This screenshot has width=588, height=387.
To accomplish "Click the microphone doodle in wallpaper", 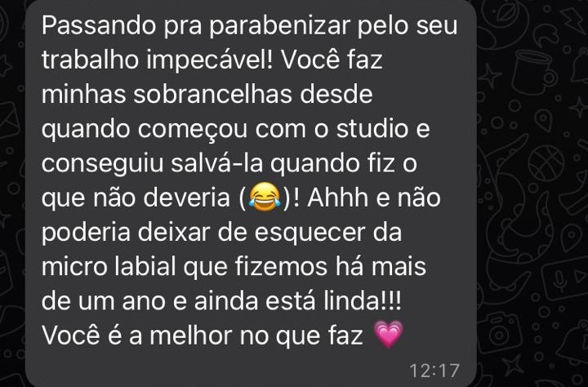I will 560,281.
